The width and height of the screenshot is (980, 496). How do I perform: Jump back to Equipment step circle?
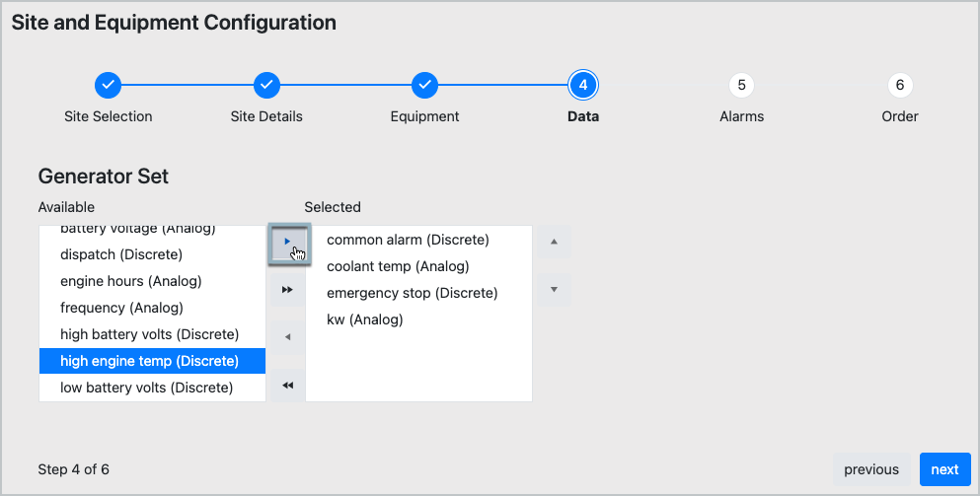(x=424, y=86)
